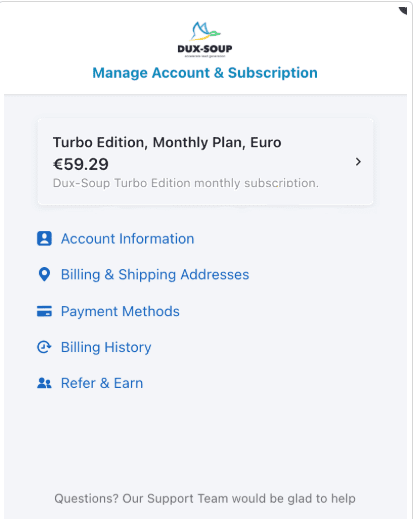Click the location pin icon for addresses
Screen dimensions: 413x519
coord(44,274)
